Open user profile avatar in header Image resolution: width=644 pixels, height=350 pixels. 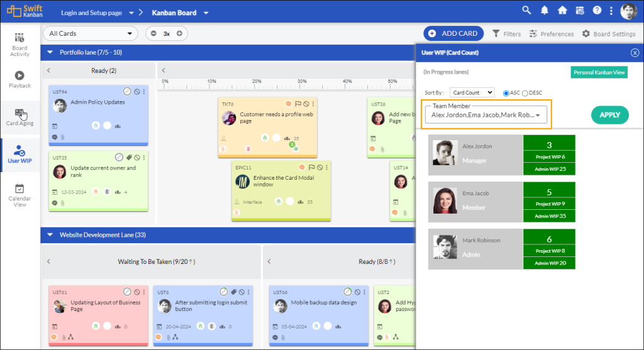628,11
